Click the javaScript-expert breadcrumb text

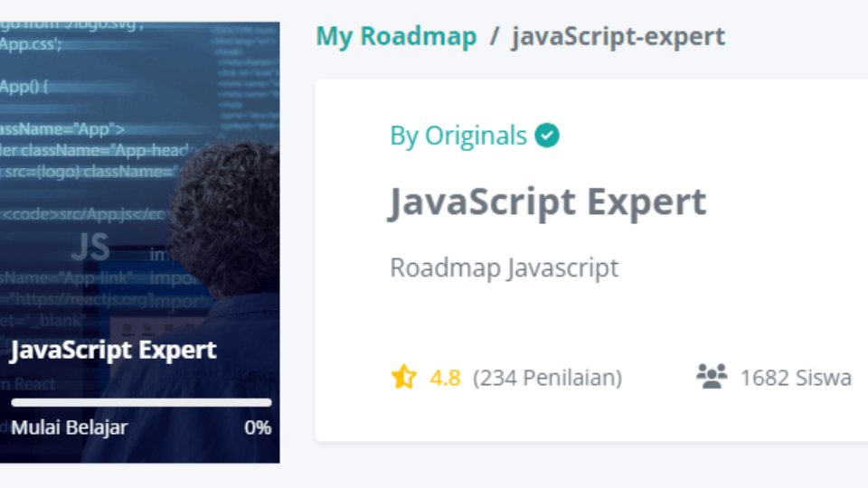(618, 36)
